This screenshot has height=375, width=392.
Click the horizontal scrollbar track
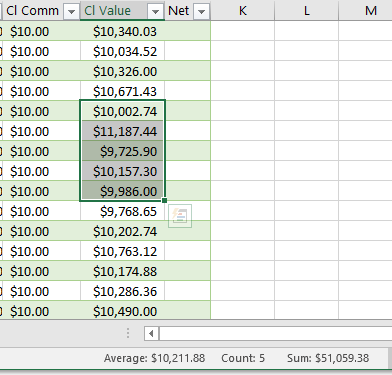coord(276,333)
